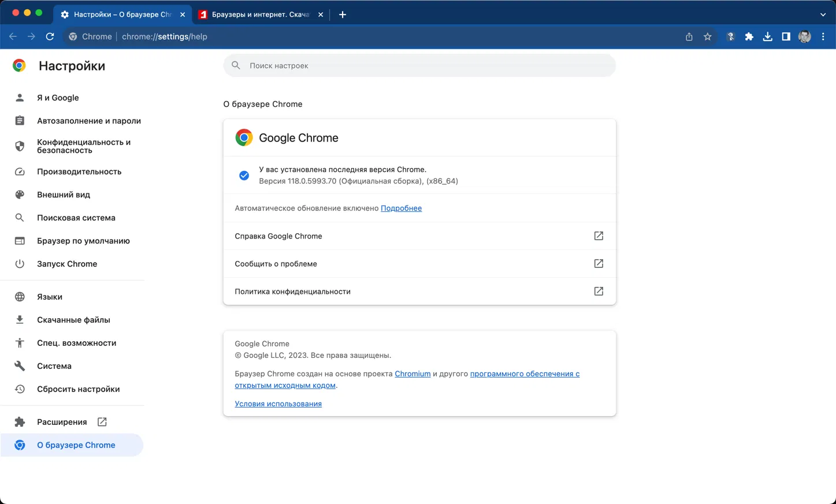Viewport: 836px width, 504px height.
Task: Open the Downloads icon in toolbar
Action: click(x=767, y=36)
